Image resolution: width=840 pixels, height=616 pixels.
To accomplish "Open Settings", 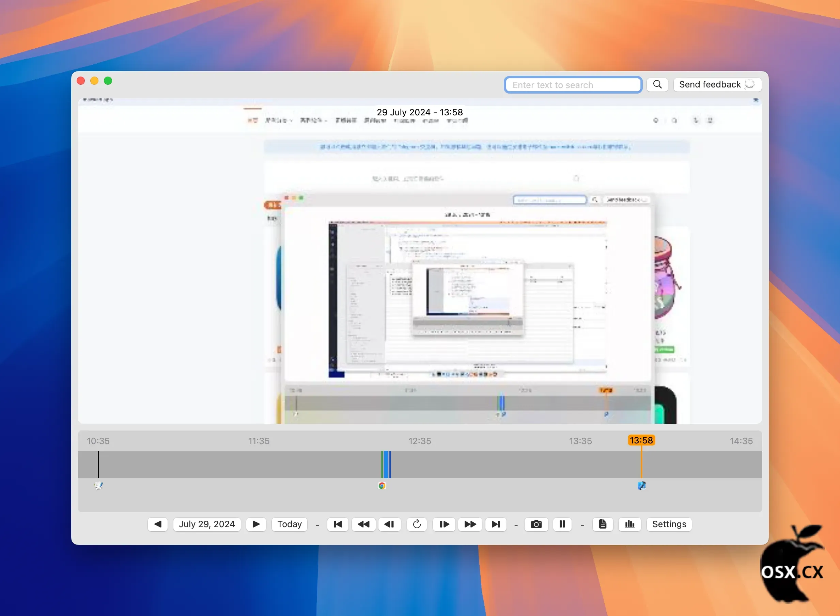I will pyautogui.click(x=669, y=524).
